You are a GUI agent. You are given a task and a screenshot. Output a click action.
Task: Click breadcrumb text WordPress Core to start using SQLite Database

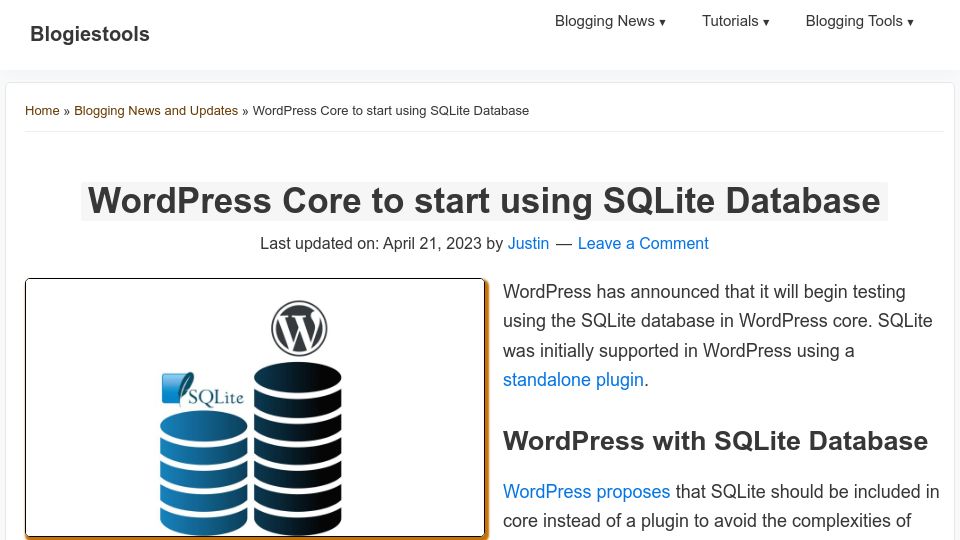pyautogui.click(x=391, y=111)
